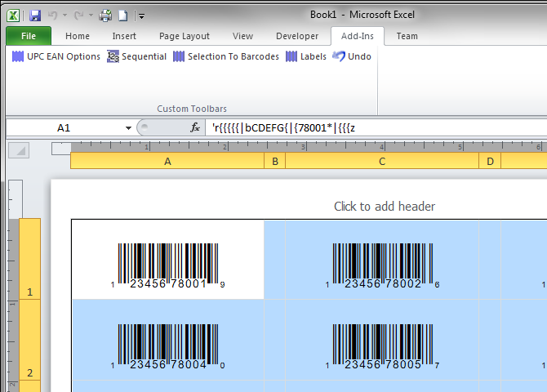Select the Add-Ins ribbon tab
This screenshot has height=392, width=547.
click(x=358, y=36)
